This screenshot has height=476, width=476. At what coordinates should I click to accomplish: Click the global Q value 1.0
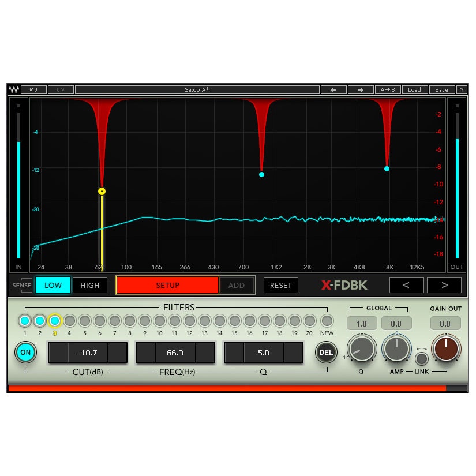click(x=362, y=324)
